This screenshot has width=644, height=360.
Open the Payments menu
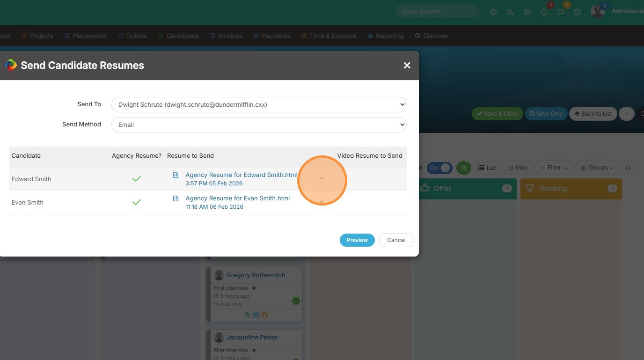(272, 36)
